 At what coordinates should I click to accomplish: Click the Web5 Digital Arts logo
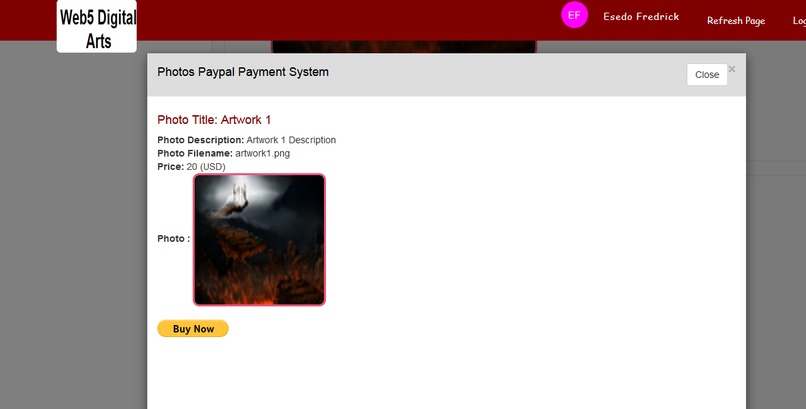tap(97, 26)
